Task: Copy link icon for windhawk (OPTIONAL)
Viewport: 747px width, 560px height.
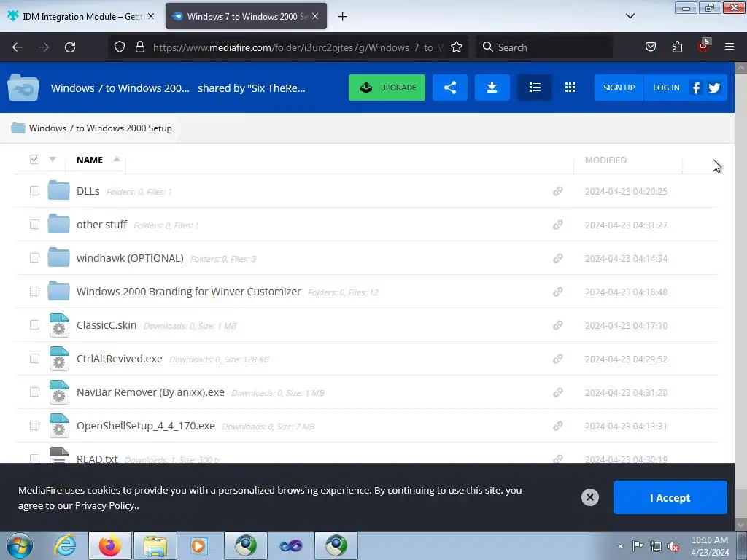Action: pyautogui.click(x=558, y=258)
